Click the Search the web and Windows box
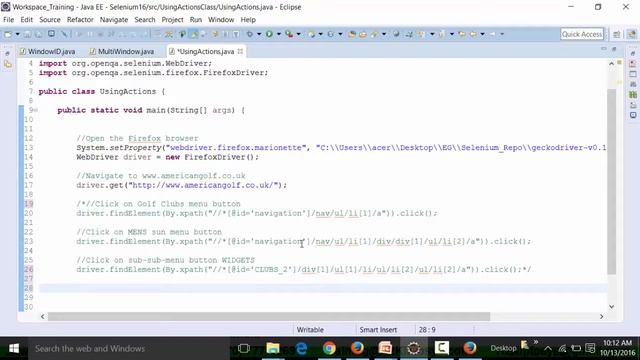Image resolution: width=640 pixels, height=360 pixels. (129, 349)
